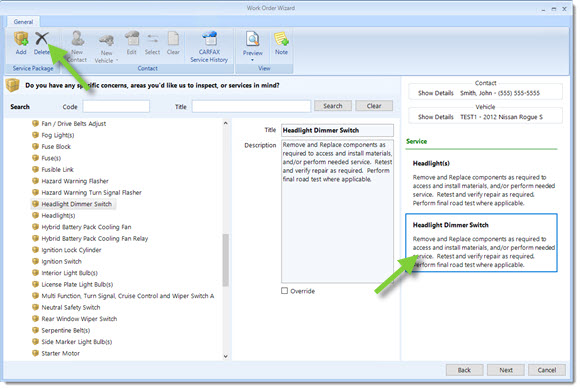The width and height of the screenshot is (580, 389).
Task: Click the Cancel button
Action: 547,370
